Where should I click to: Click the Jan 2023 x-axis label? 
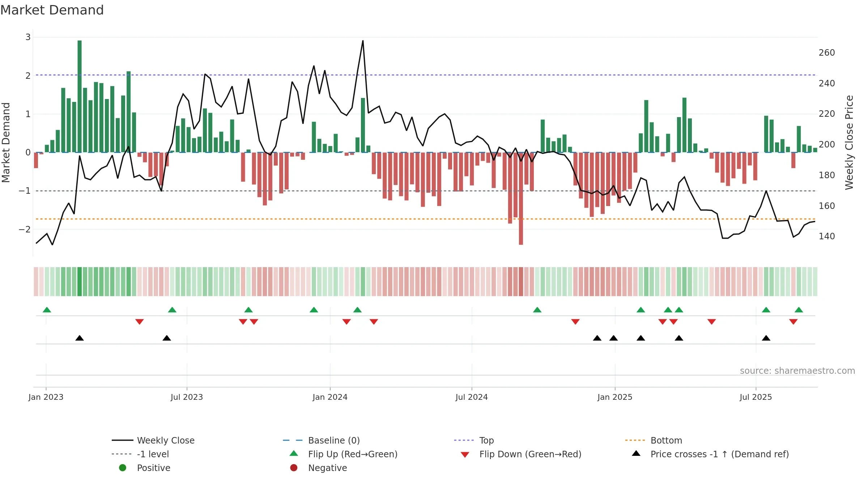46,397
